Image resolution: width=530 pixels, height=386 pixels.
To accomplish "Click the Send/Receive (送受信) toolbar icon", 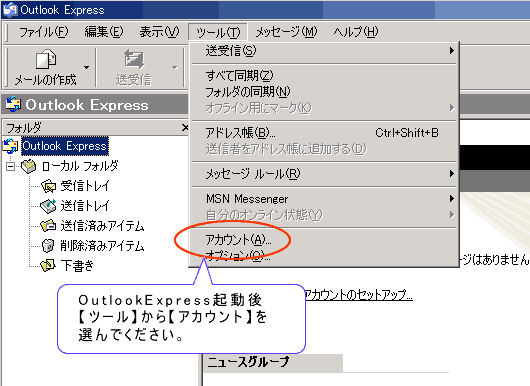I will (x=134, y=60).
